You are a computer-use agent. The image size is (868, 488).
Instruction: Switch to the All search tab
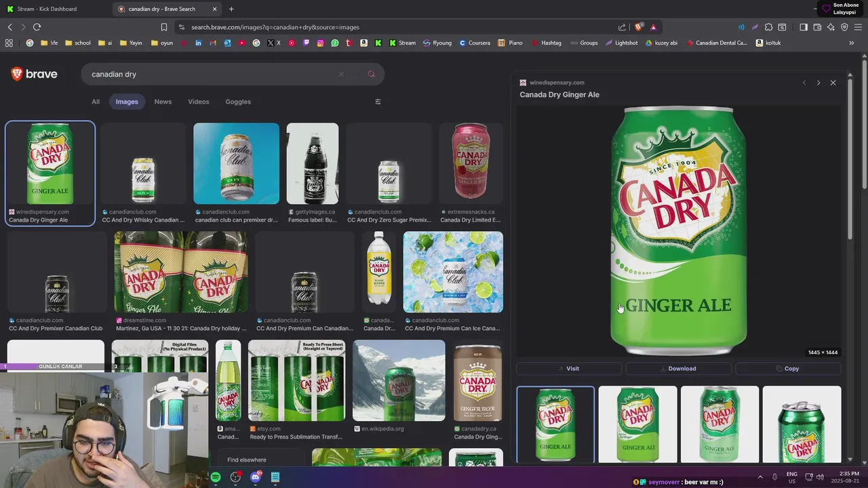tap(96, 102)
